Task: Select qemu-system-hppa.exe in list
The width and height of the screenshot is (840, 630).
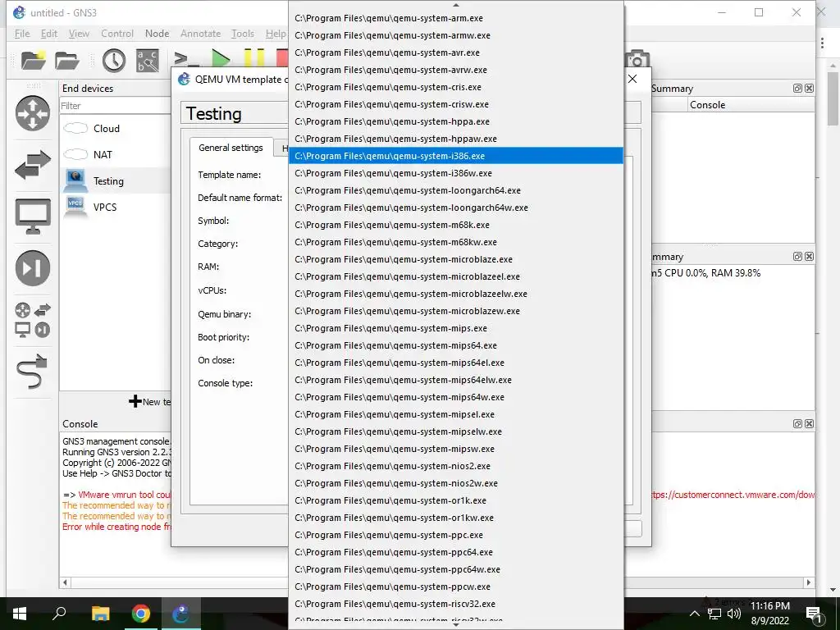Action: click(456, 121)
